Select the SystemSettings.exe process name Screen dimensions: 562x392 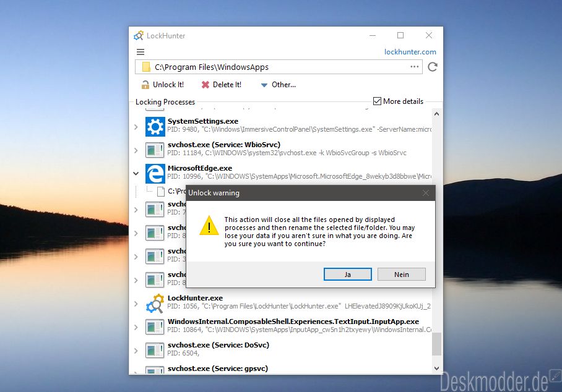pos(203,121)
